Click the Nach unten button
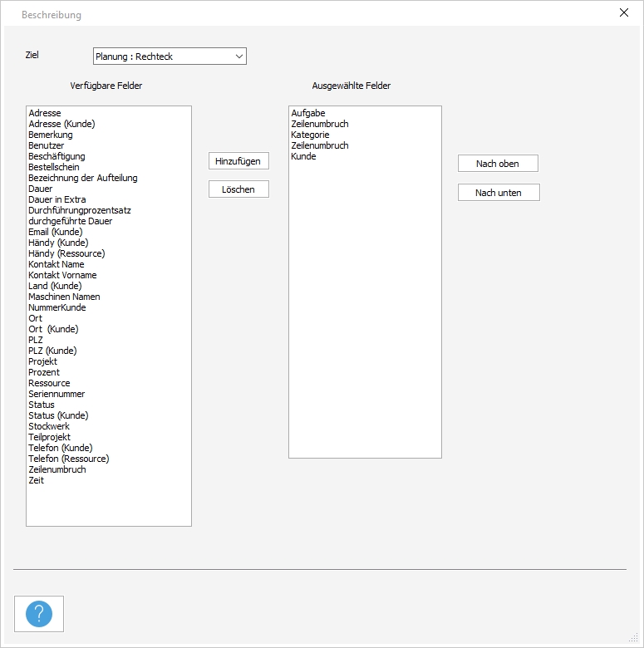Viewport: 644px width, 648px height. tap(498, 193)
